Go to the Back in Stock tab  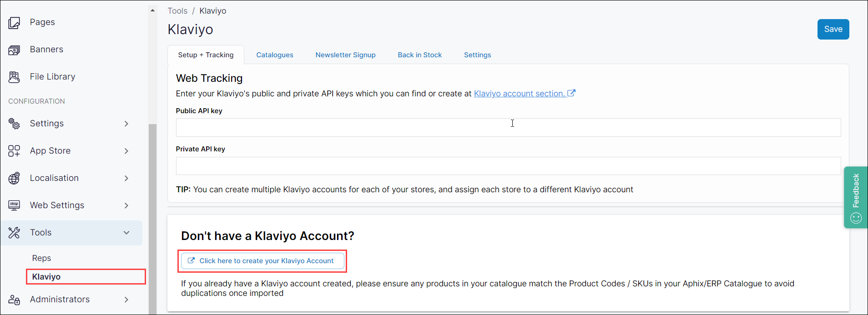(419, 55)
